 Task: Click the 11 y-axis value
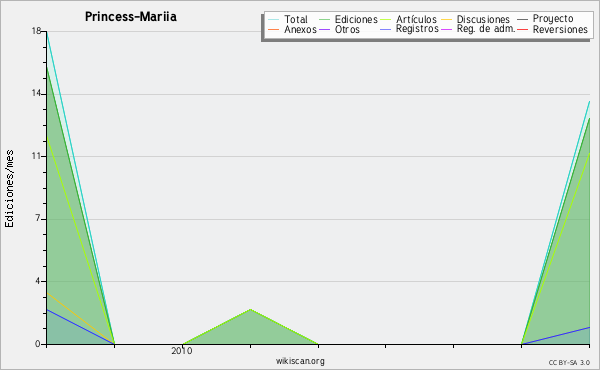point(36,156)
